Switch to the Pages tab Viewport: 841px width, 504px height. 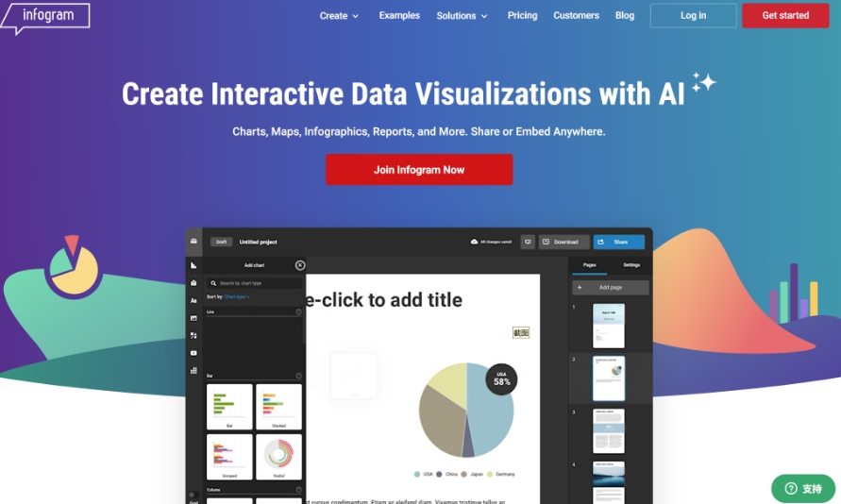589,265
